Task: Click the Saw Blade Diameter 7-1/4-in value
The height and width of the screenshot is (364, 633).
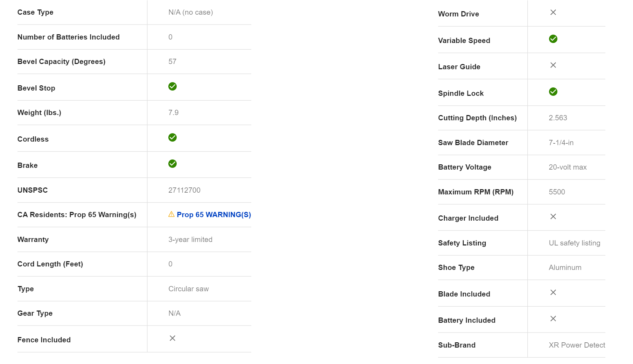Action: (561, 143)
